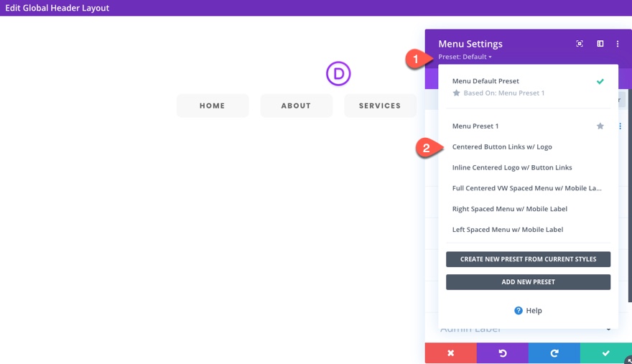Open the Menu Settings three-dot options

click(x=617, y=44)
